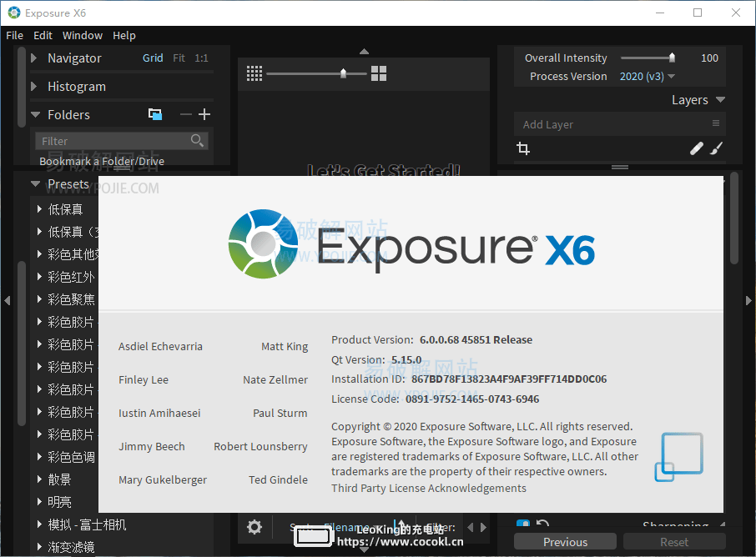This screenshot has height=557, width=756.
Task: Expand the 散景 preset group
Action: pos(40,479)
